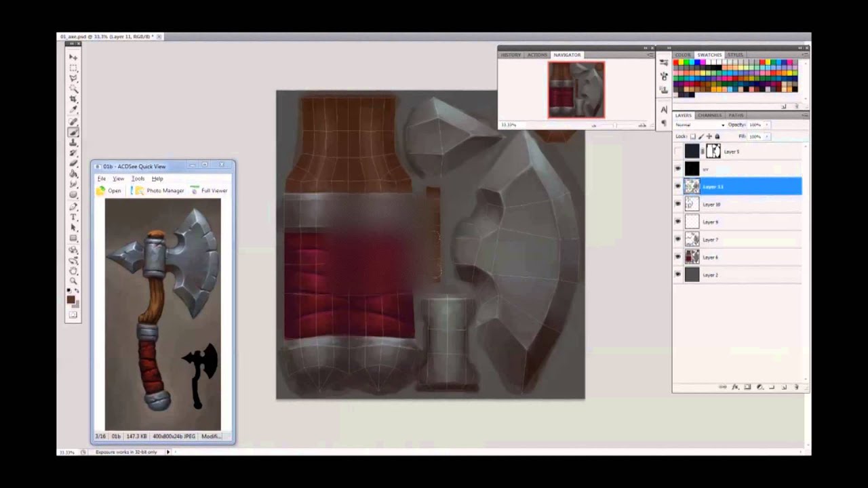Toggle lock transparent pixels
Viewport: 868px width, 488px height.
coord(693,137)
